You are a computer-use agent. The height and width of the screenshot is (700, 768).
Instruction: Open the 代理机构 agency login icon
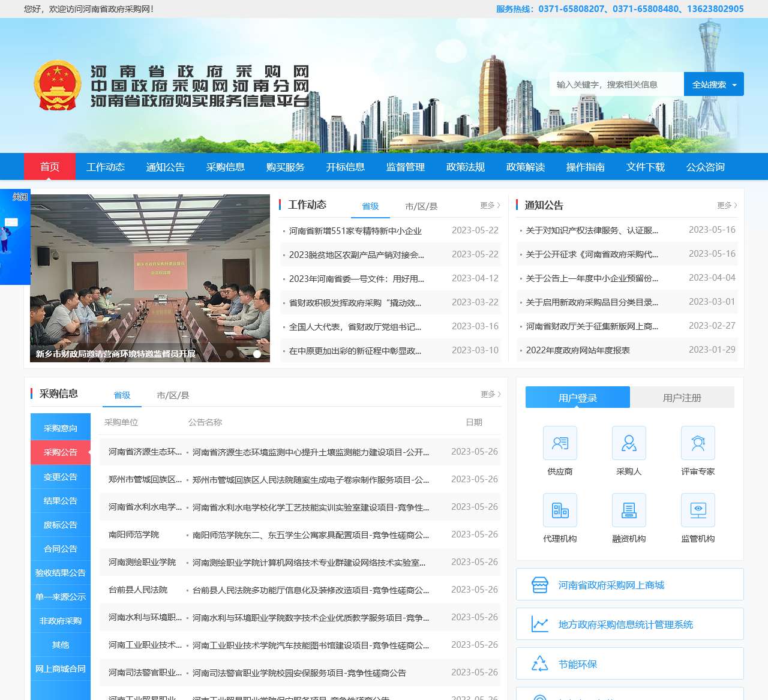[x=560, y=510]
